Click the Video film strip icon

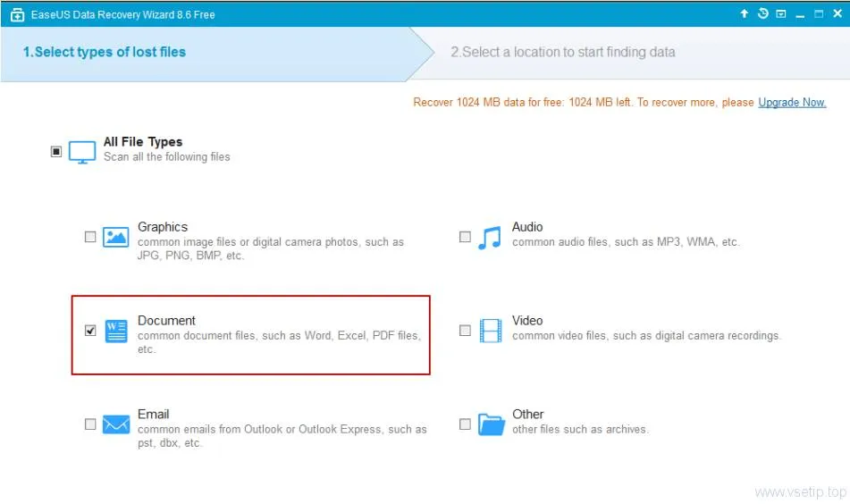(491, 331)
